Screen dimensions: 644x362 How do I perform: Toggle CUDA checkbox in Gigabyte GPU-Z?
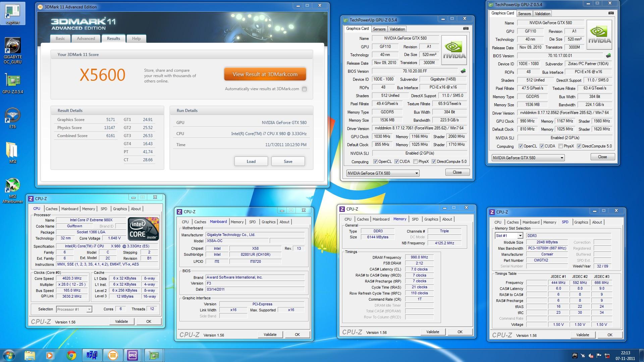396,162
